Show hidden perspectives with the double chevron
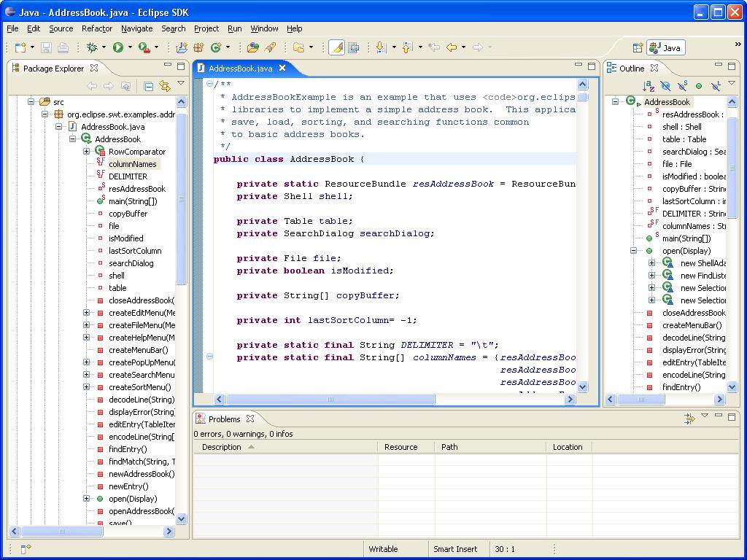Screen dimensions: 747x560 click(x=738, y=44)
